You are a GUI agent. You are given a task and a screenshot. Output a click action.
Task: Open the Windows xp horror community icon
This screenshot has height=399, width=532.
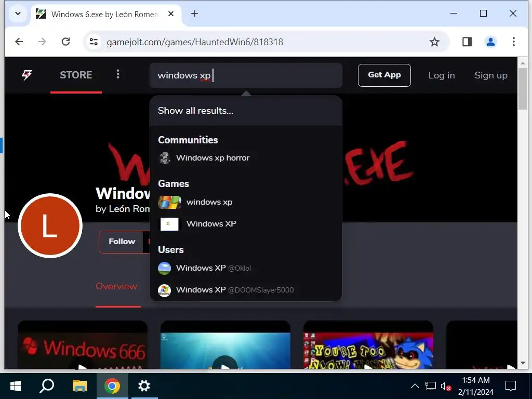(x=165, y=158)
